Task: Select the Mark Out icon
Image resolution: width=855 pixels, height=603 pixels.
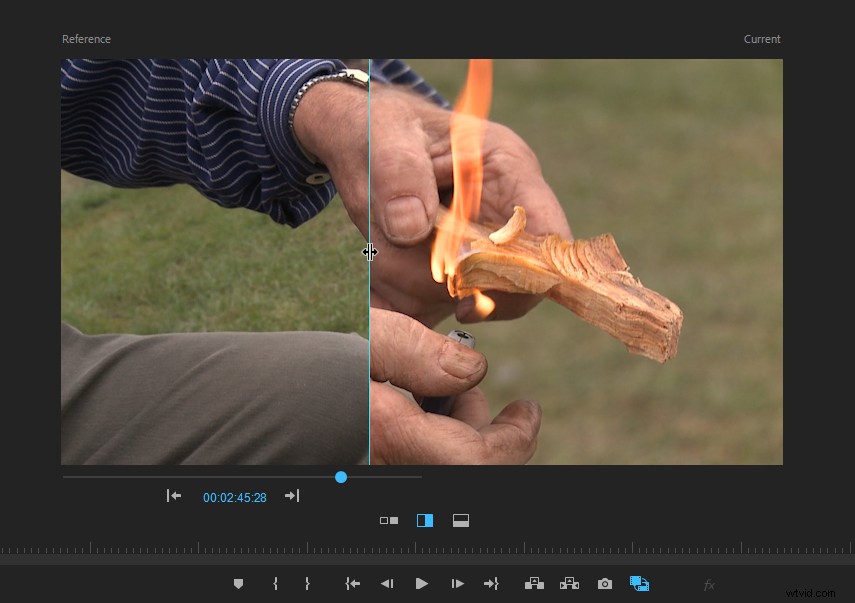Action: coord(307,583)
